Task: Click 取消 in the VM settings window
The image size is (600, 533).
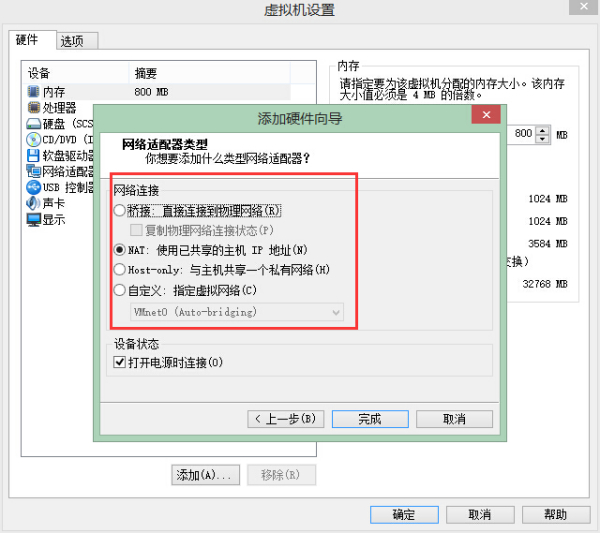Action: click(480, 515)
